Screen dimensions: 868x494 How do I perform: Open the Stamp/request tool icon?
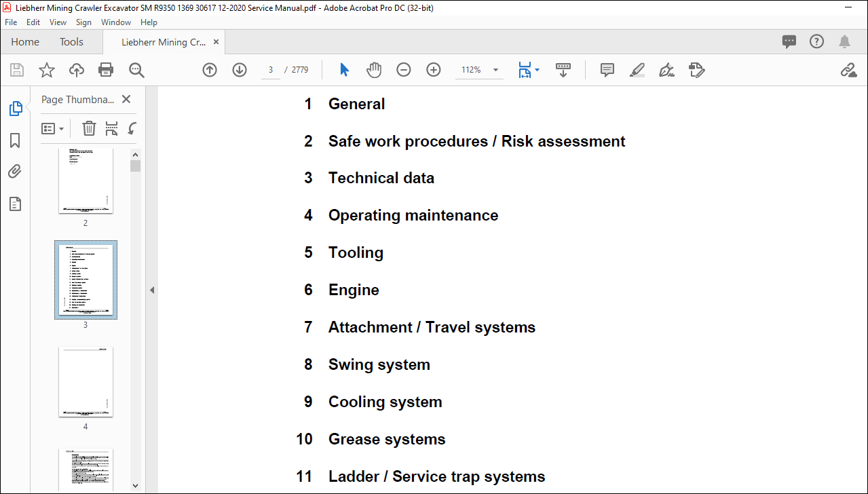(x=697, y=70)
